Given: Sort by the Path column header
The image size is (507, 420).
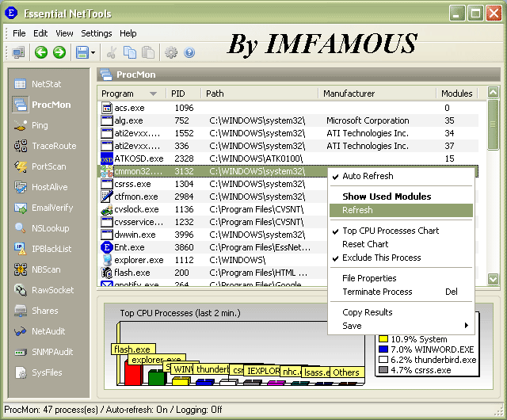Looking at the screenshot, I should pos(259,94).
